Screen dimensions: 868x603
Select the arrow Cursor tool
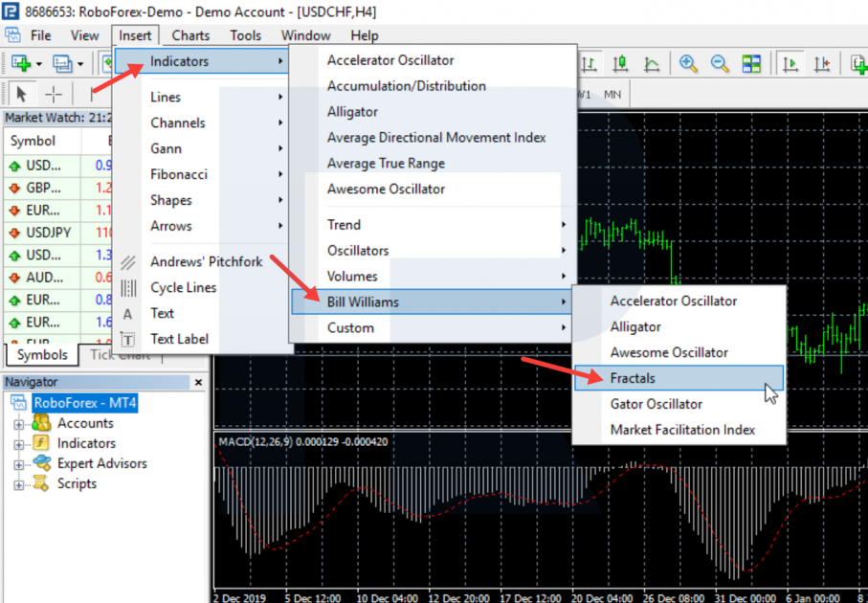pyautogui.click(x=22, y=95)
